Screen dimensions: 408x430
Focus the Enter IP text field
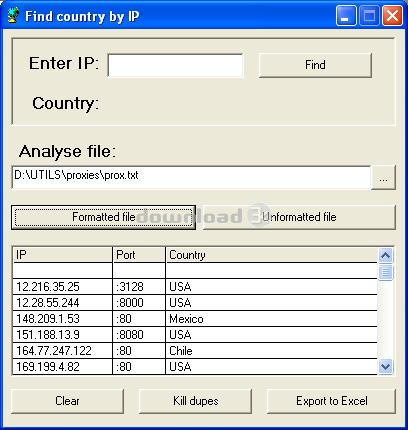click(175, 66)
